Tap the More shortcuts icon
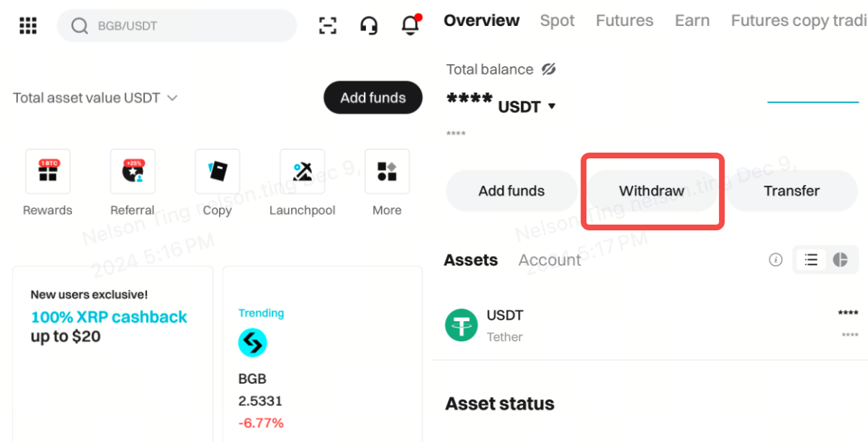The image size is (868, 442). tap(387, 171)
